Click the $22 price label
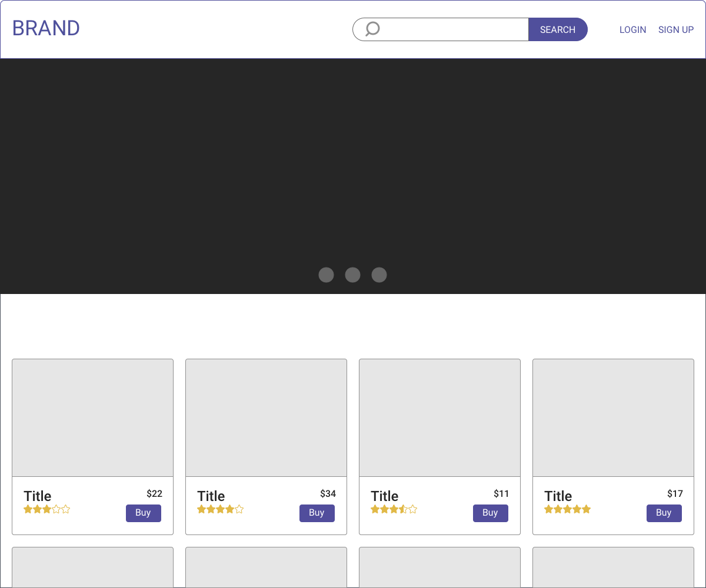Screen dimensions: 706x588 [154, 494]
